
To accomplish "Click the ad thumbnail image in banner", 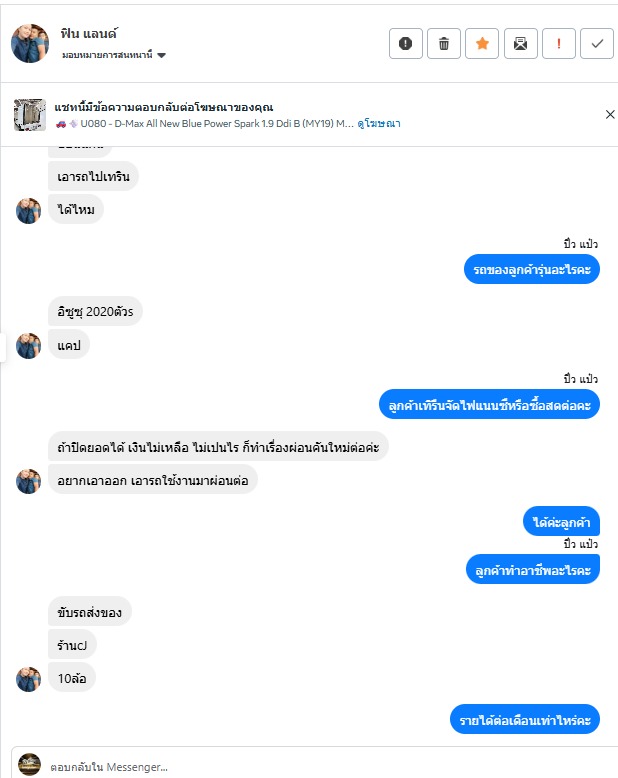I will [30, 115].
